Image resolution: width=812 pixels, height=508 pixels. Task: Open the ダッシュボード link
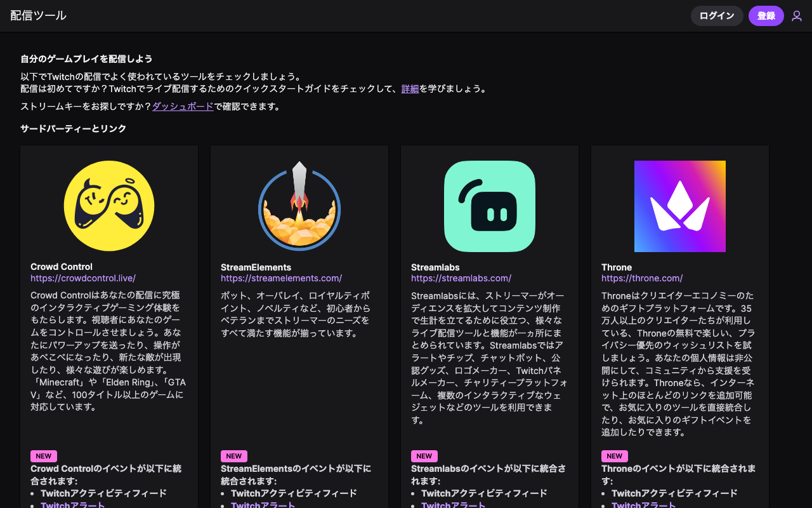pyautogui.click(x=183, y=107)
